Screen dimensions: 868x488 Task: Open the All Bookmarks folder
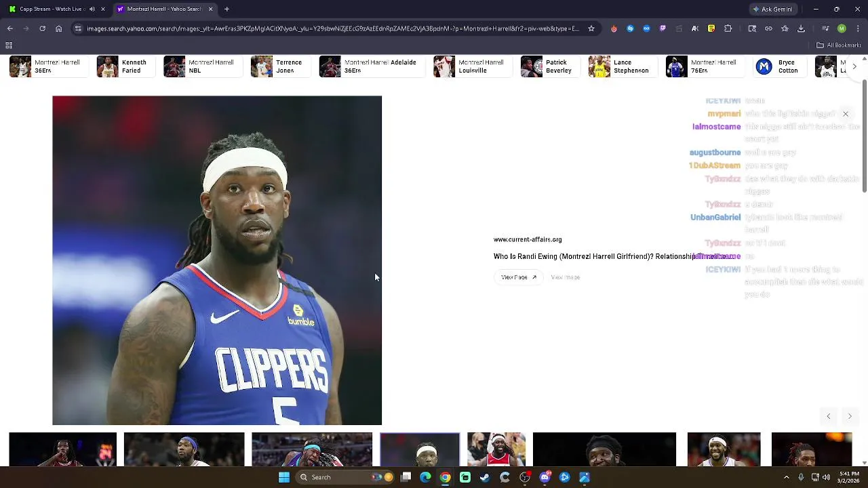[x=838, y=45]
